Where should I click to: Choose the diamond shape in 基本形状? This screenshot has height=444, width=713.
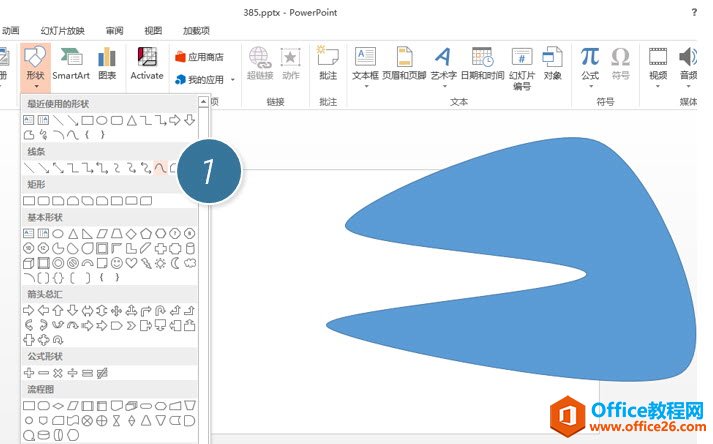coord(131,234)
